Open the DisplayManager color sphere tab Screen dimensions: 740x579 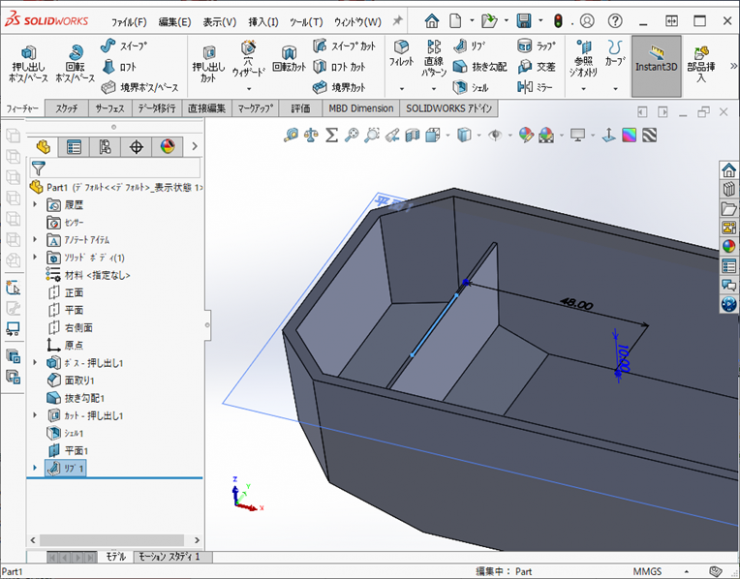click(167, 147)
